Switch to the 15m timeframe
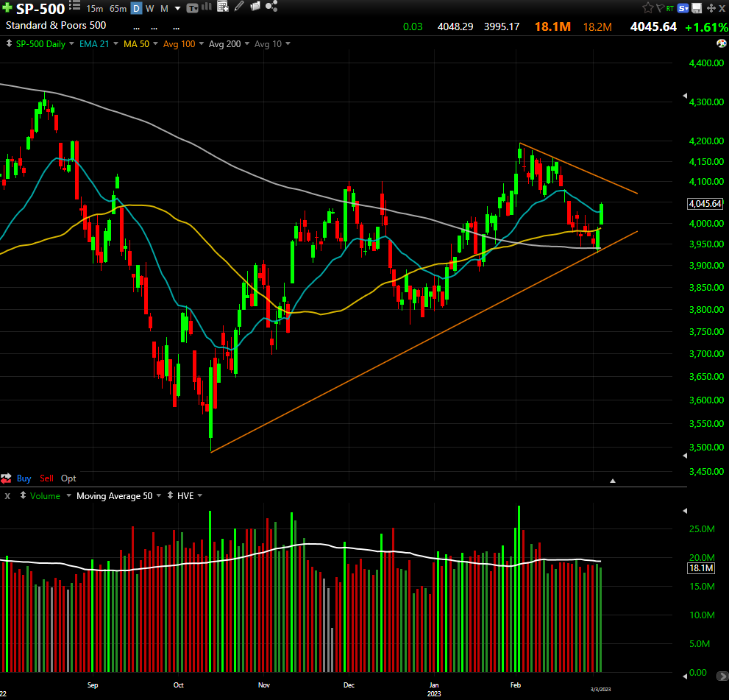The height and width of the screenshot is (700, 729). coord(94,8)
